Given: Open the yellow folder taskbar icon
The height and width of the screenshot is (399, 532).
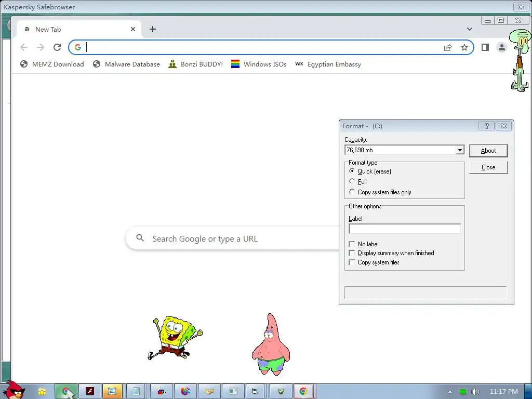Looking at the screenshot, I should coord(42,392).
